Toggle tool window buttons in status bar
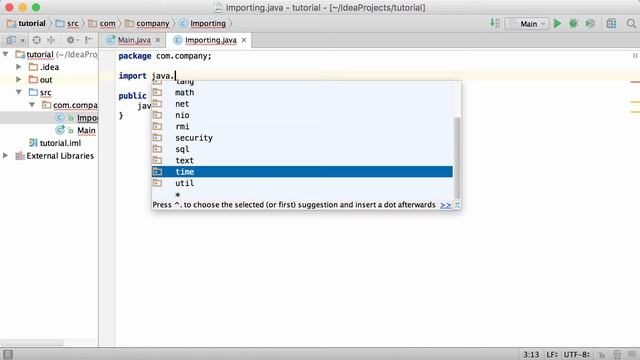The height and width of the screenshot is (360, 640). [x=8, y=354]
